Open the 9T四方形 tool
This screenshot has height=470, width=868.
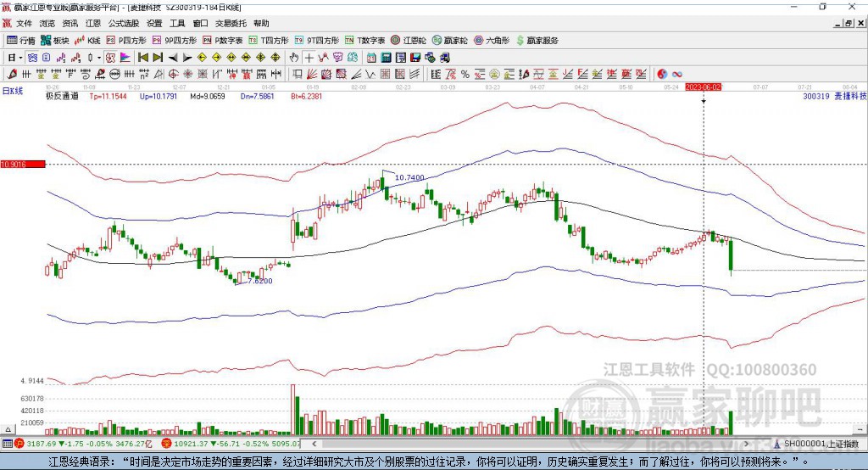click(317, 41)
